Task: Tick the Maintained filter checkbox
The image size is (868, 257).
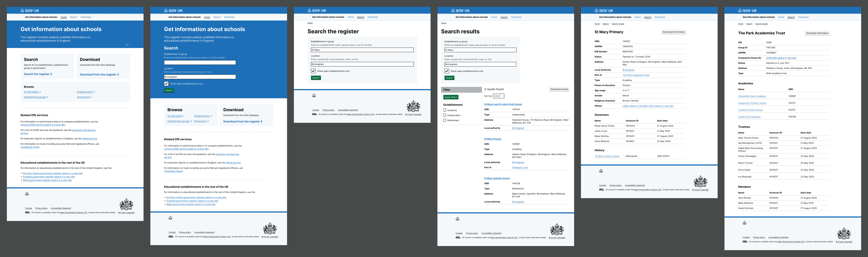Action: click(x=445, y=120)
